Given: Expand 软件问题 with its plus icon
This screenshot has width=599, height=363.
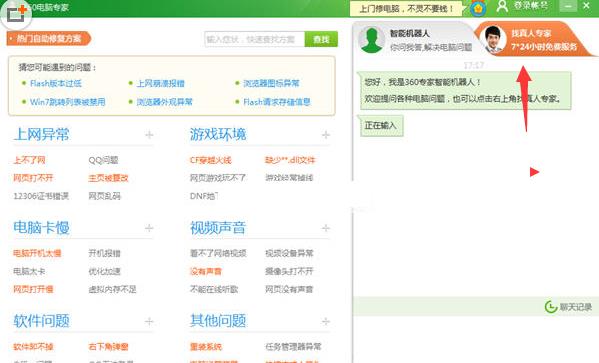Looking at the screenshot, I should (x=149, y=321).
